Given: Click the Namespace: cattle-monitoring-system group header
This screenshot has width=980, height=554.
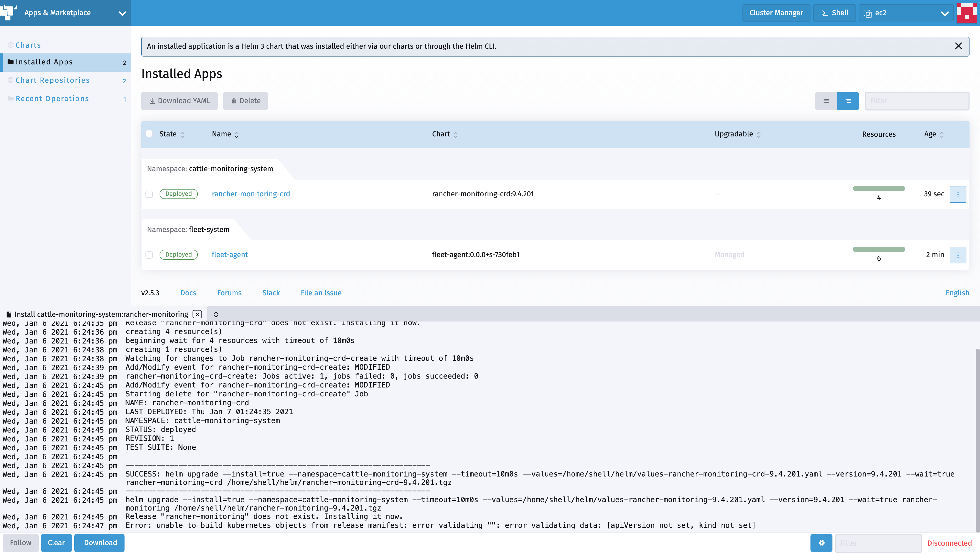Looking at the screenshot, I should coord(210,169).
